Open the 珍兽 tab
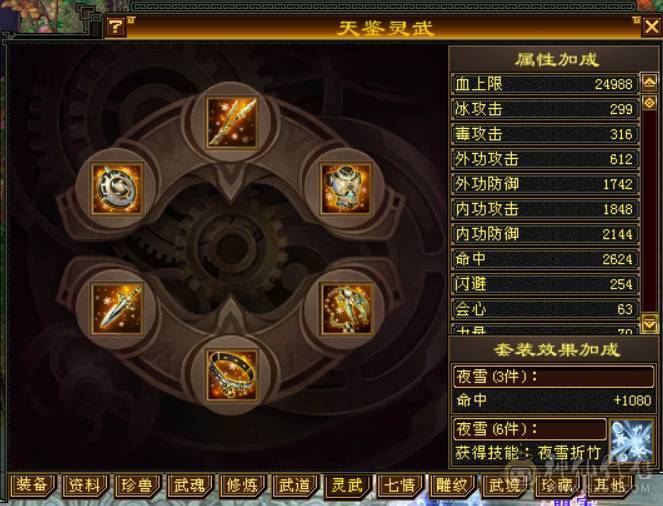 [137, 485]
